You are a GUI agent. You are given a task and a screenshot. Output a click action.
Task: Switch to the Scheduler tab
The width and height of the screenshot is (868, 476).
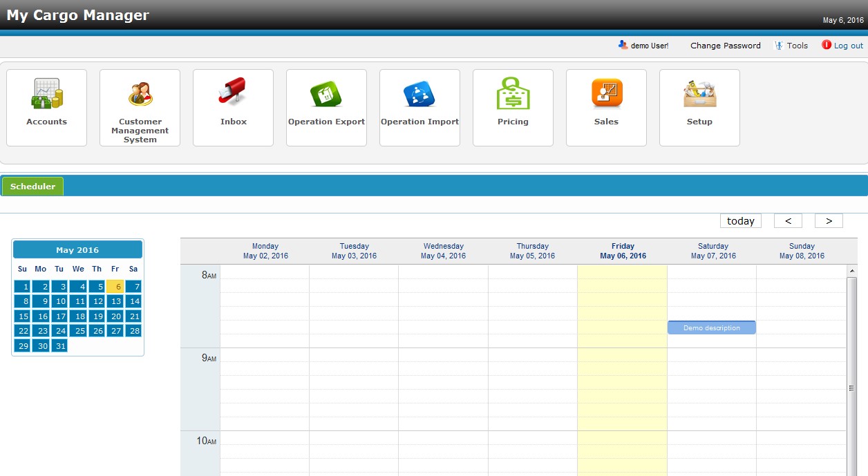pyautogui.click(x=32, y=186)
